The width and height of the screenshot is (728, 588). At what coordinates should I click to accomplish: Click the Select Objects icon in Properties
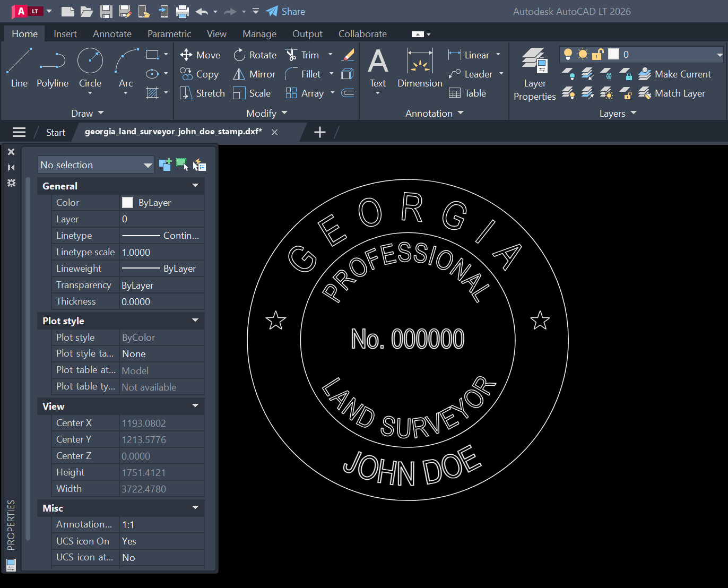click(182, 165)
